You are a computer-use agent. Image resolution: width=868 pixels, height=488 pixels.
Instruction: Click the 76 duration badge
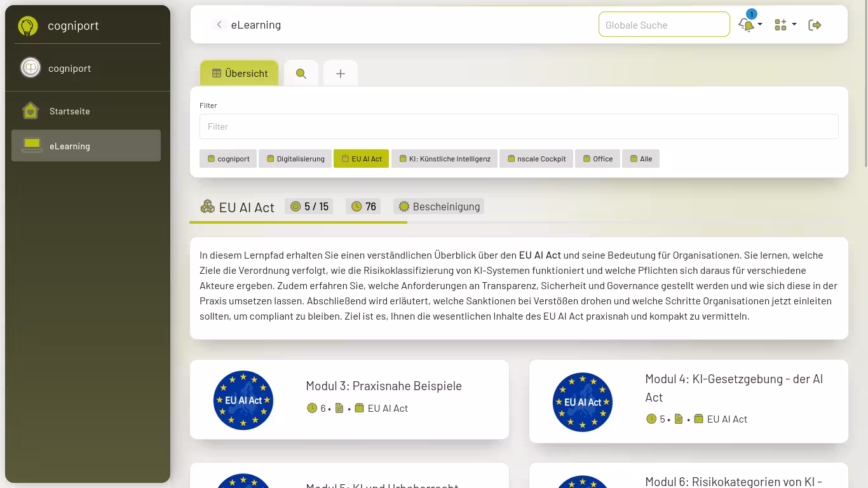coord(363,207)
